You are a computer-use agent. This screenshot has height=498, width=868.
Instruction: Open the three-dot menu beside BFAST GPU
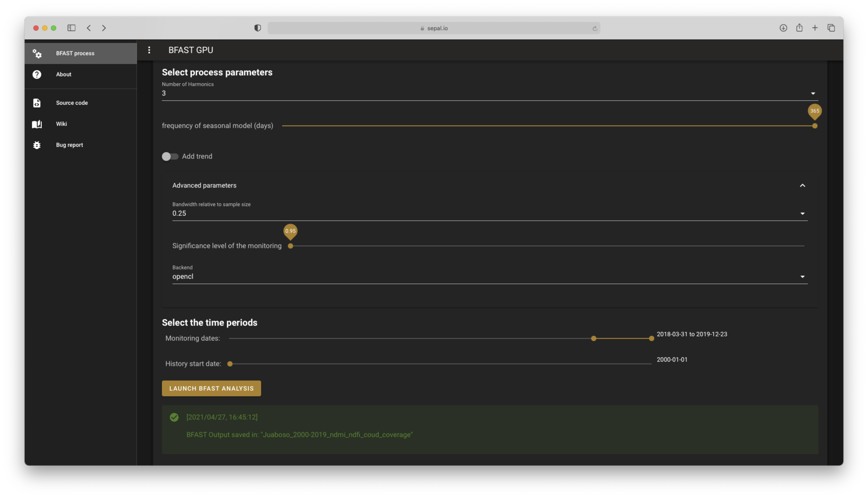tap(149, 50)
